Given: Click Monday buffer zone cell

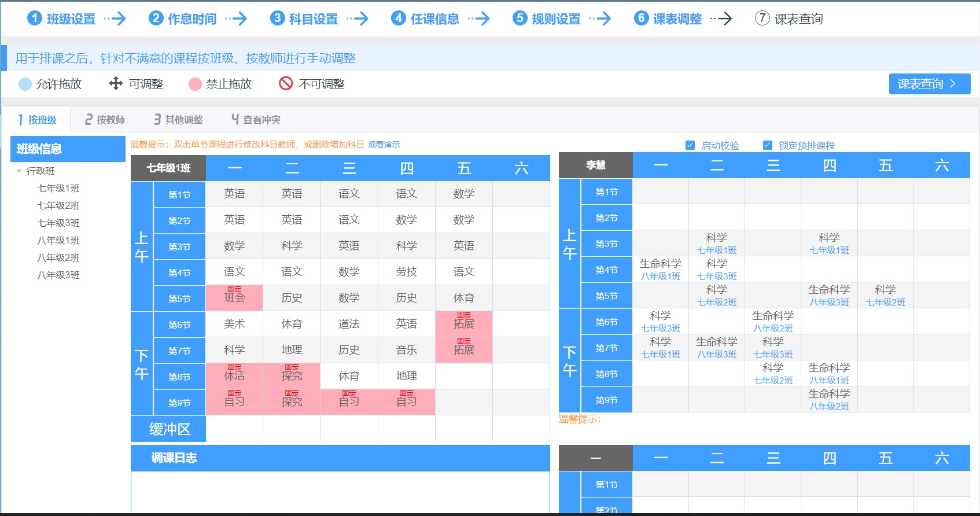Looking at the screenshot, I should point(234,429).
